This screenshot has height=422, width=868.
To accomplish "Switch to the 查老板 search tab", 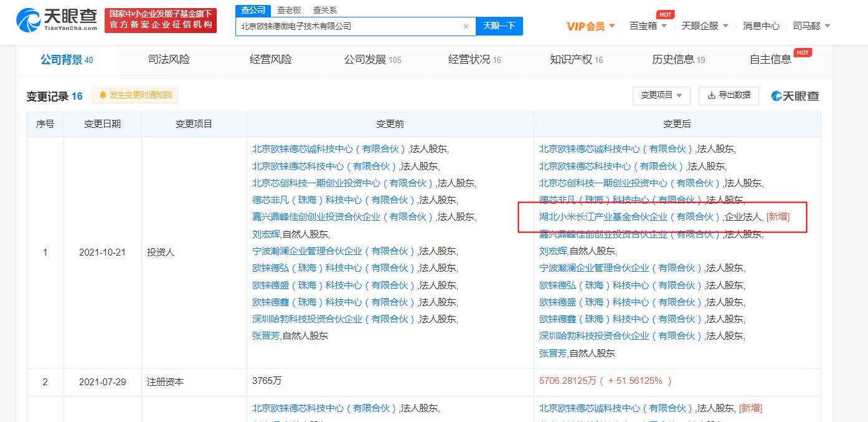I will [x=289, y=10].
